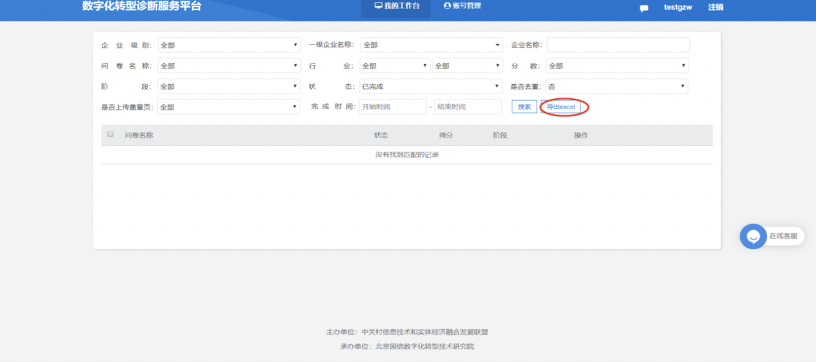Open the 是否上传盖章页 dropdown

coord(228,107)
